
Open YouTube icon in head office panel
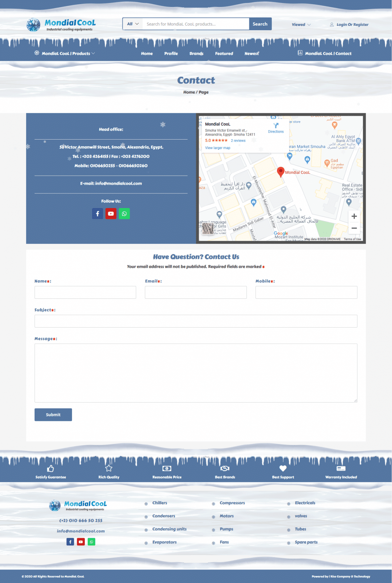tap(111, 214)
